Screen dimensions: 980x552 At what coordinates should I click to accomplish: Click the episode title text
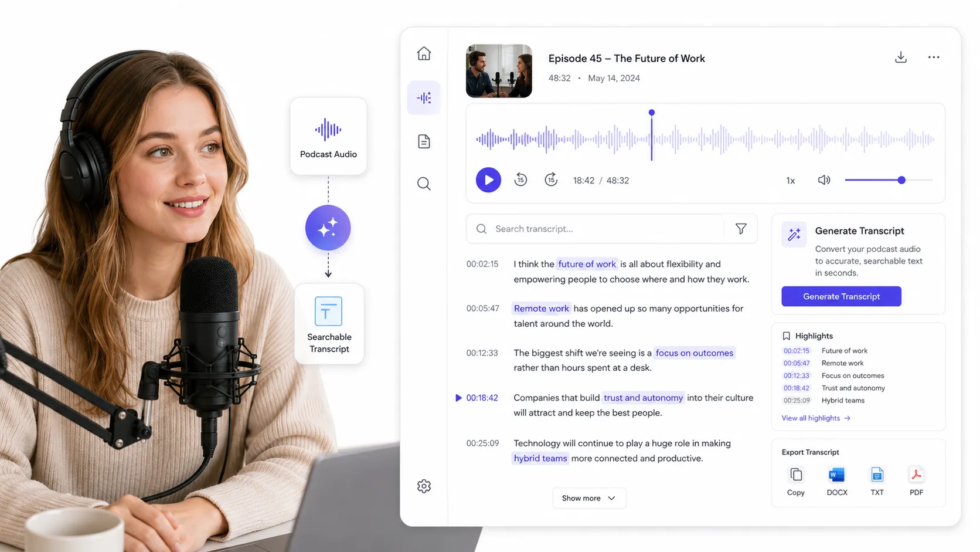tap(627, 59)
